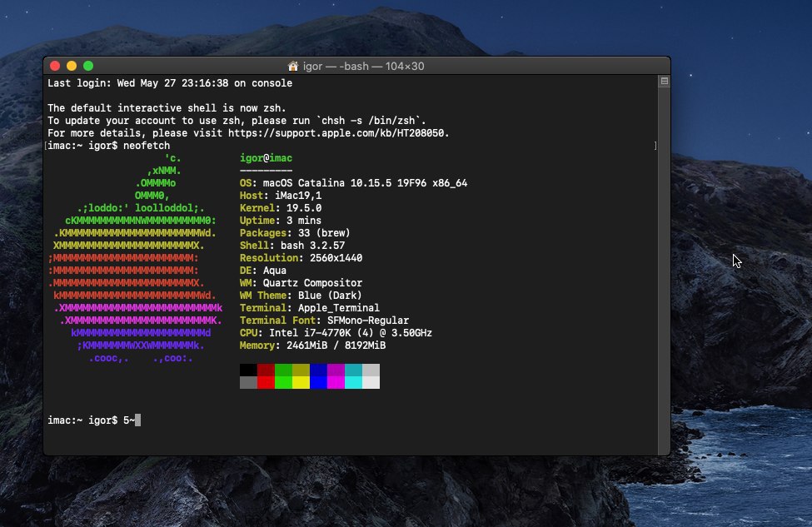Click the split pane icon at Terminal's top right
The width and height of the screenshot is (812, 527).
[x=664, y=82]
